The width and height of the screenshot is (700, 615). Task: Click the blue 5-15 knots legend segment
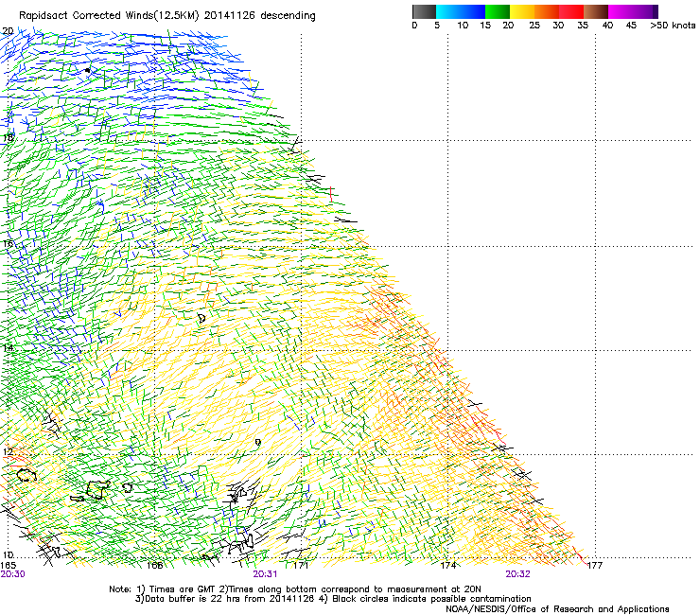(461, 11)
